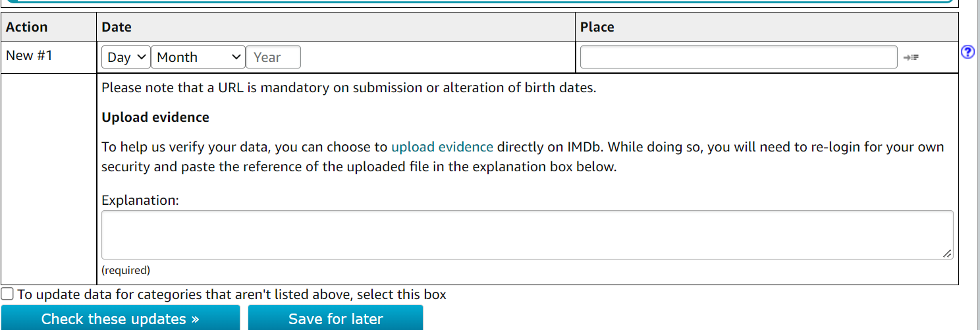
Task: Expand the Month dropdown
Action: 198,57
